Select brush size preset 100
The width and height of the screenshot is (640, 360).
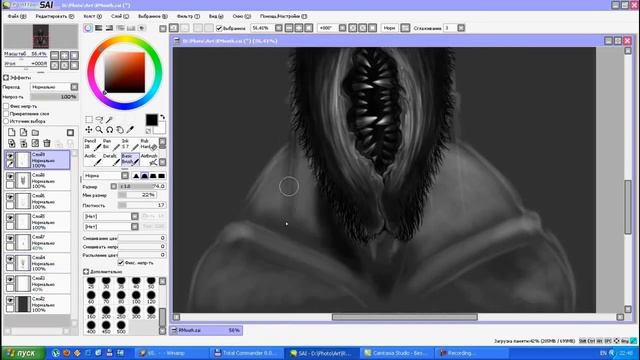(x=136, y=297)
